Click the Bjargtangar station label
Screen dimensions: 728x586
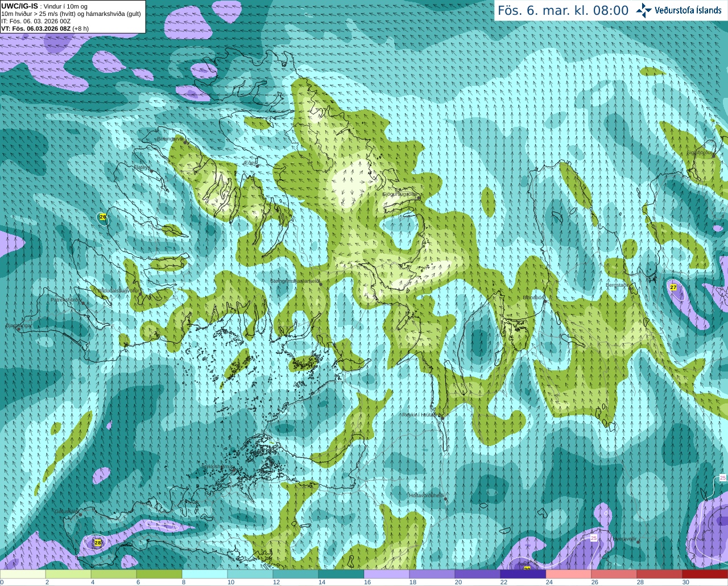(19, 325)
